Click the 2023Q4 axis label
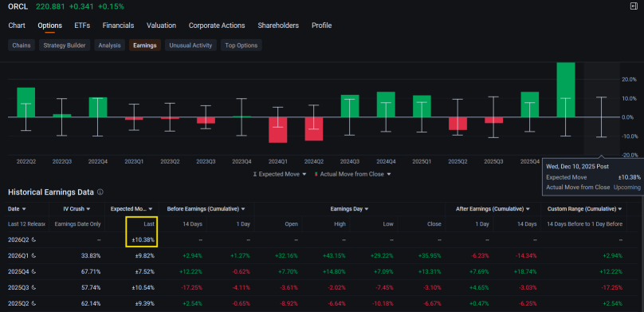644x312 pixels. (x=242, y=161)
